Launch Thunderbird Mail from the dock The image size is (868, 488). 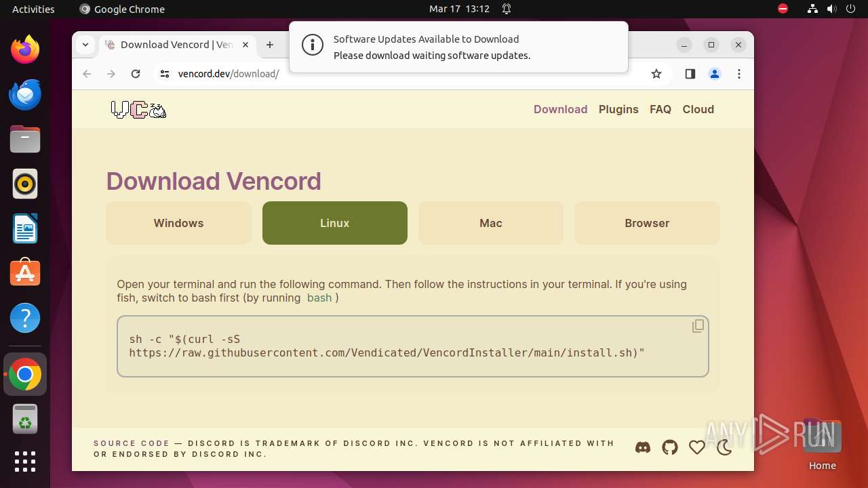pos(25,94)
